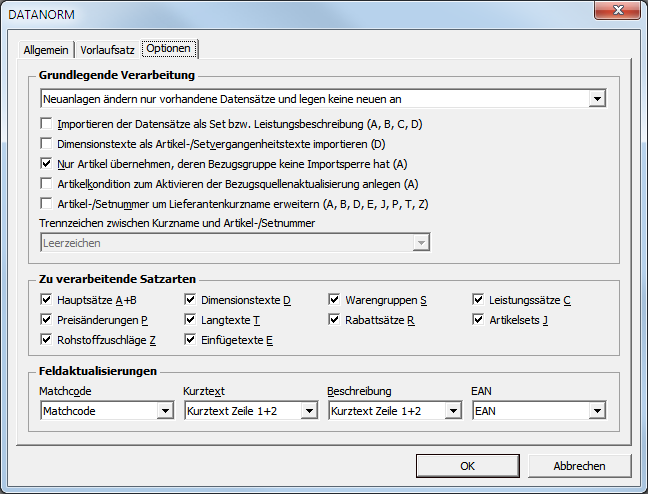The height and width of the screenshot is (494, 648).
Task: Expand the Kurztext dropdown list
Action: [308, 410]
